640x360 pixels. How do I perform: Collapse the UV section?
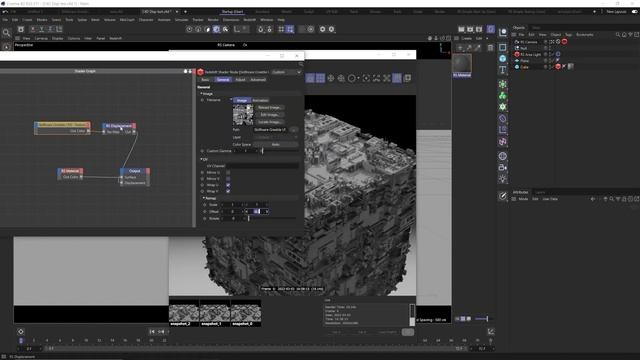tap(201, 160)
